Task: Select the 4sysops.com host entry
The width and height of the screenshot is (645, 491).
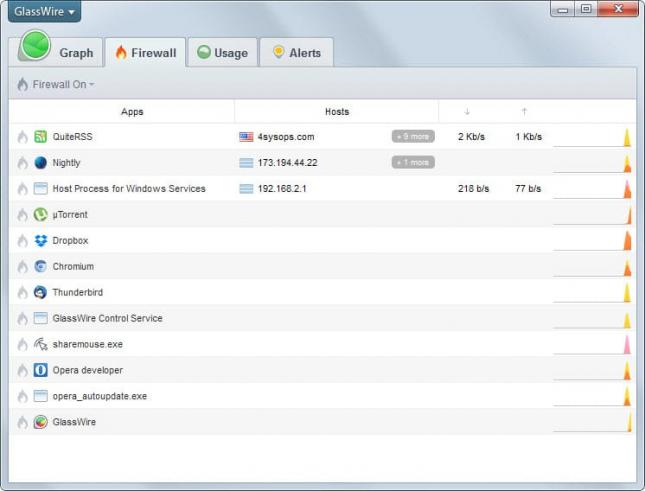Action: [286, 137]
